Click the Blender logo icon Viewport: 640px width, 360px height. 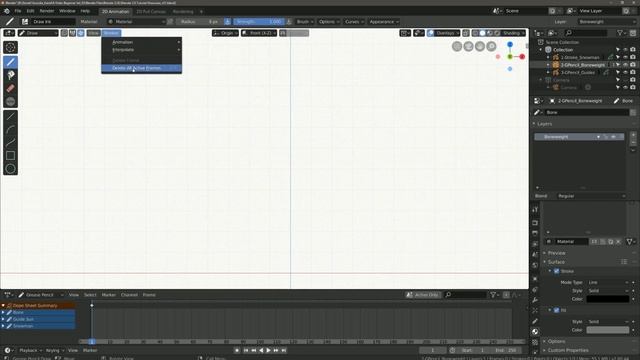(x=7, y=11)
